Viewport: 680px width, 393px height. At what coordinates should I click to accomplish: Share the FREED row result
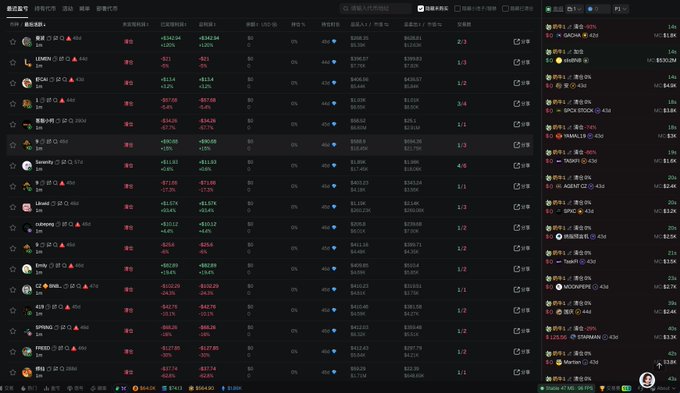(522, 352)
